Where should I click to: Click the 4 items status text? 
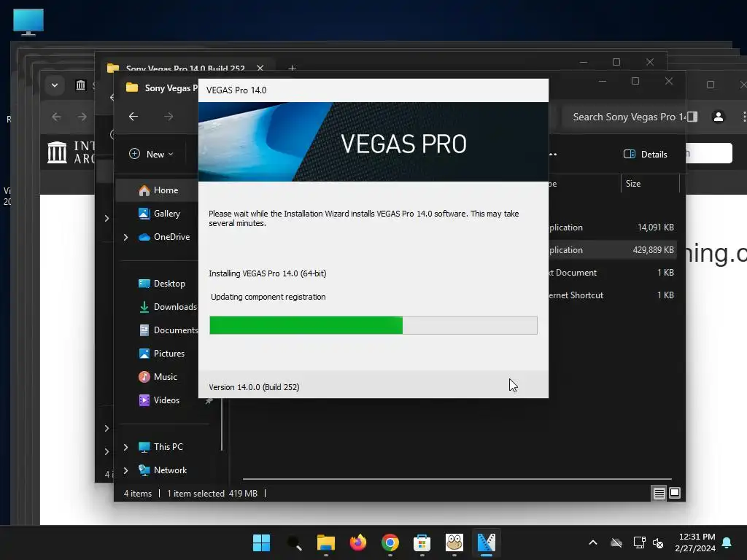(x=138, y=494)
